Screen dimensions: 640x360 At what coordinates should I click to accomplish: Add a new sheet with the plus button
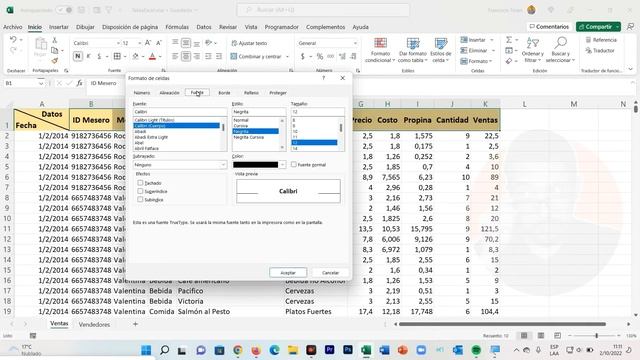(136, 324)
